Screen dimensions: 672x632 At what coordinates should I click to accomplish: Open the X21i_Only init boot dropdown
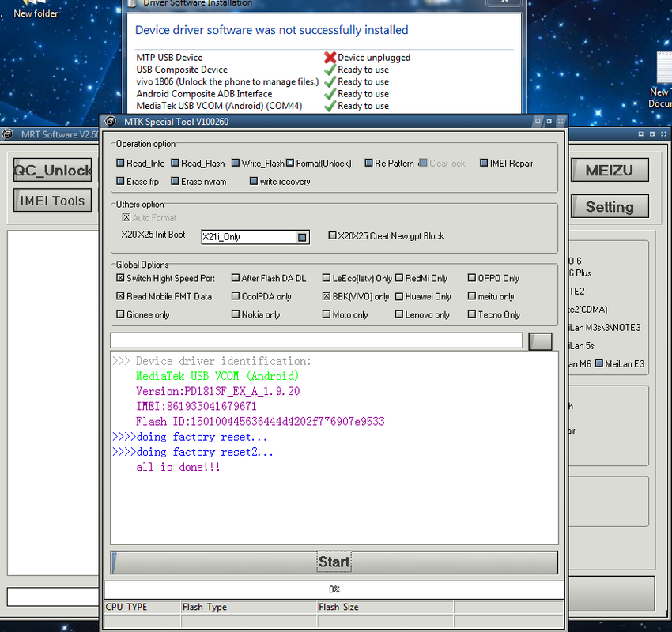coord(302,237)
